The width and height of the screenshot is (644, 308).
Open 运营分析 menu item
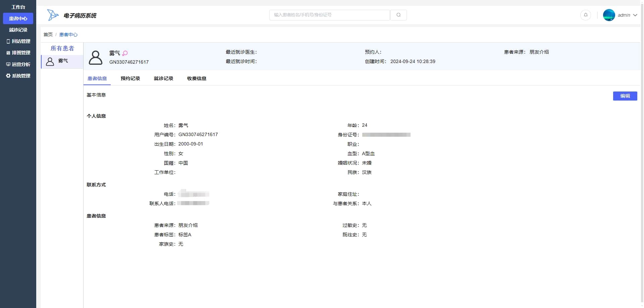click(18, 64)
